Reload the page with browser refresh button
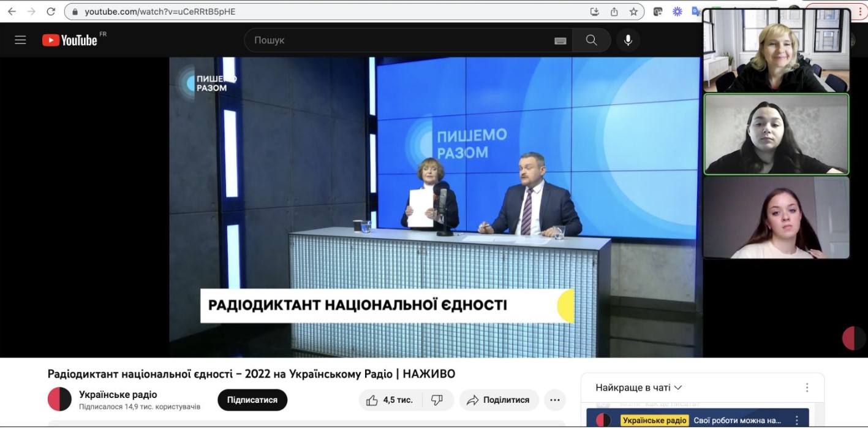868x428 pixels. pos(51,12)
